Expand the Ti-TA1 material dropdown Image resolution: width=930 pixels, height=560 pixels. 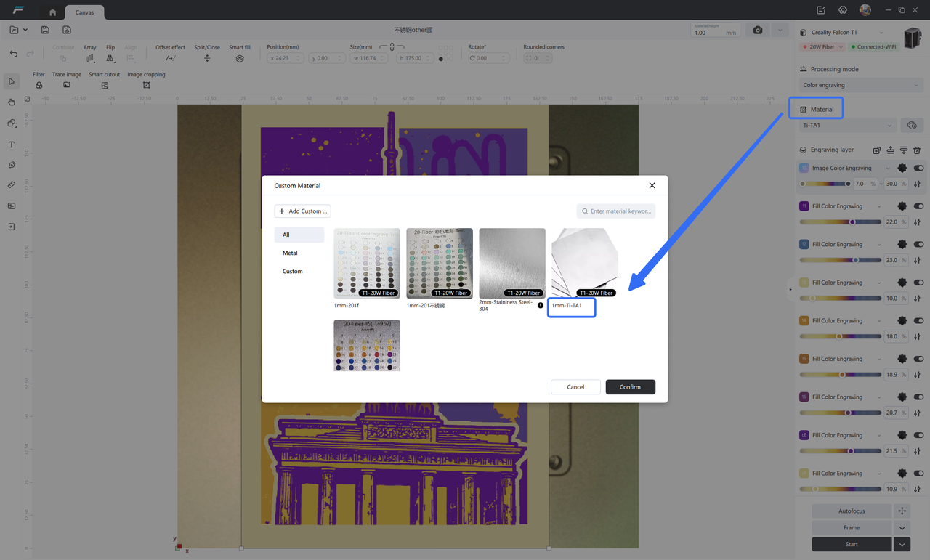847,126
